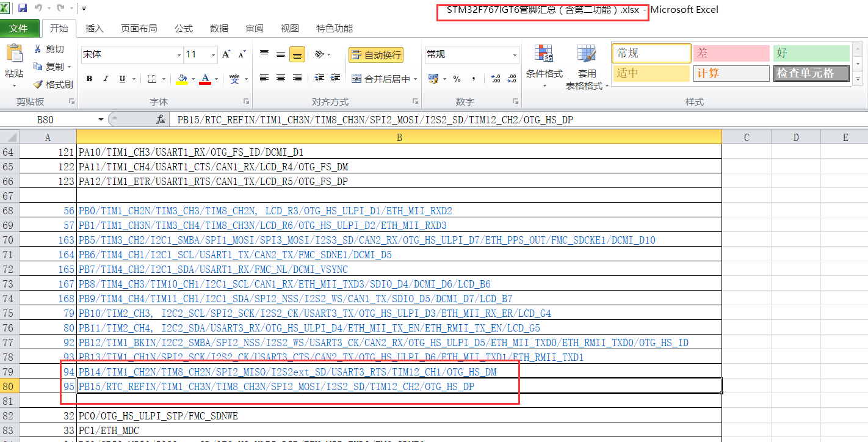Open the 公式 (Formulas) tab
The width and height of the screenshot is (868, 442).
click(x=183, y=29)
